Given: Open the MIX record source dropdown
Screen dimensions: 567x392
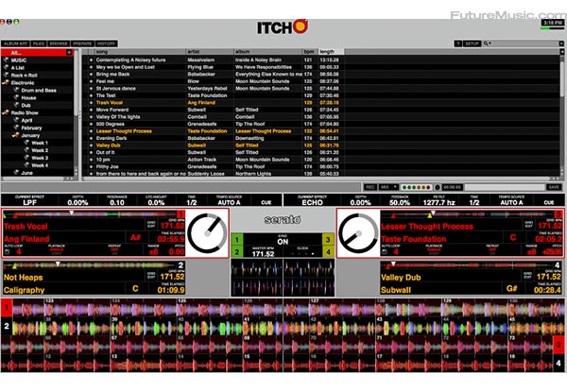Looking at the screenshot, I should pos(388,187).
